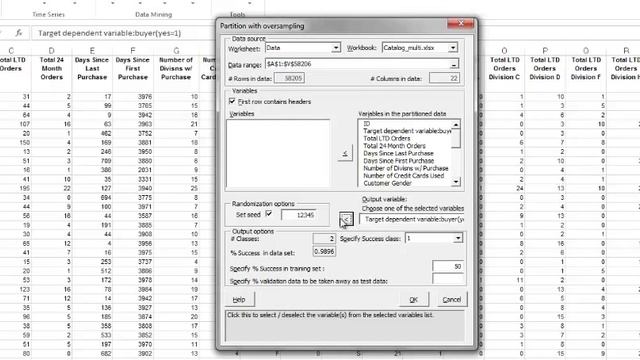Click the # Columns in data field
Image resolution: width=640 pixels, height=360 pixels.
click(444, 78)
